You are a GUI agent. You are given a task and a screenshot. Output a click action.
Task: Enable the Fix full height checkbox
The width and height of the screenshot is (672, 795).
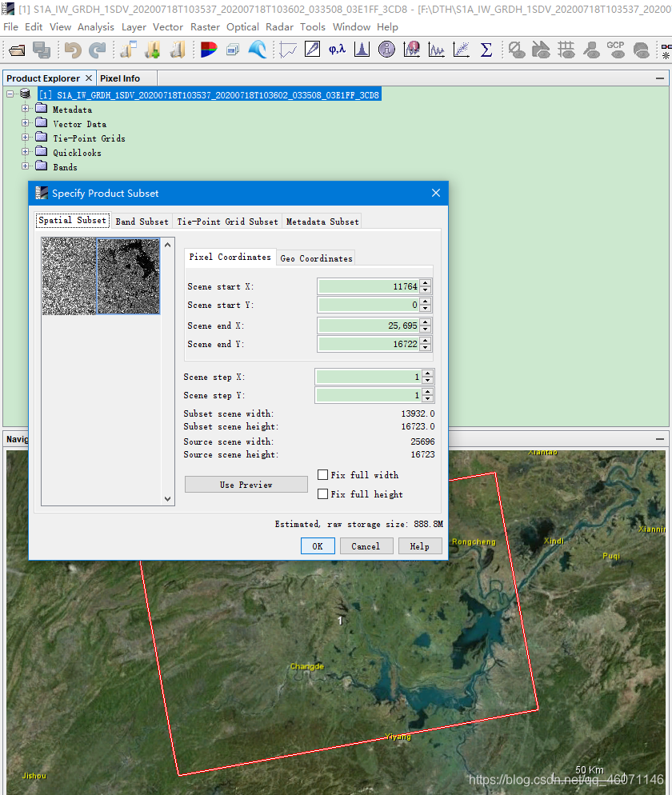pyautogui.click(x=323, y=494)
